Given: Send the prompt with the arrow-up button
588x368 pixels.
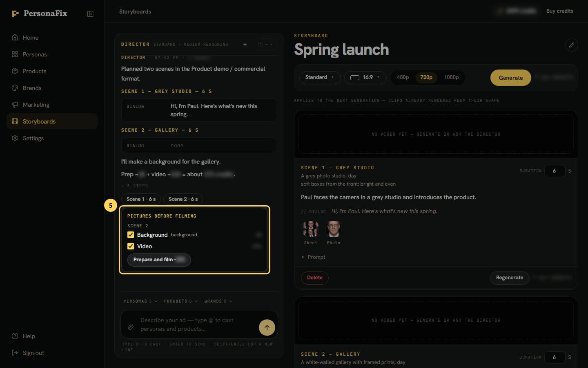Looking at the screenshot, I should (x=267, y=328).
